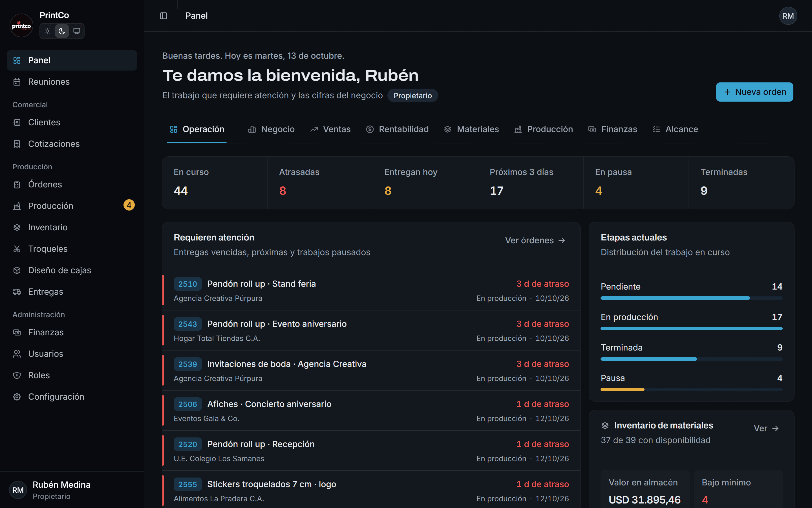Open the Finanzas tab

coord(612,129)
